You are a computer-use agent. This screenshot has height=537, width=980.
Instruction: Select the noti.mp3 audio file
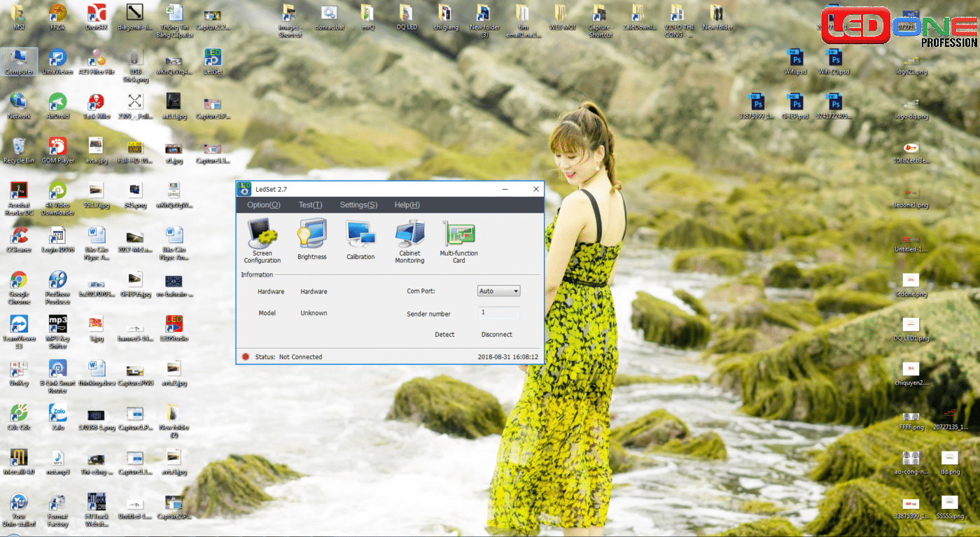click(57, 461)
